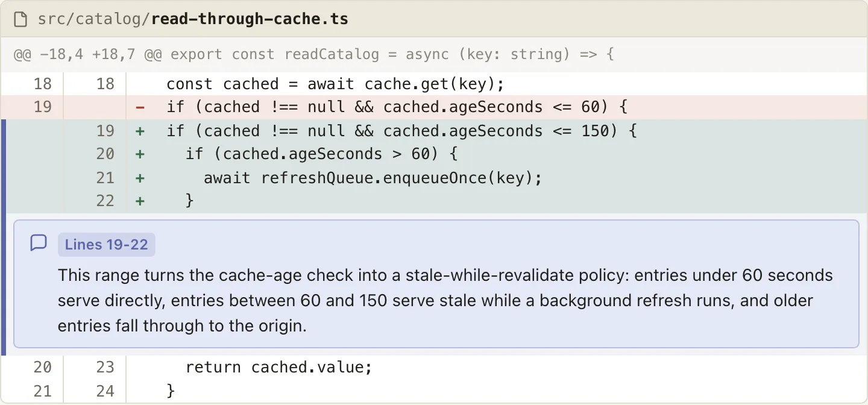868x405 pixels.
Task: Click the plus marker on added line 21
Action: [x=140, y=178]
